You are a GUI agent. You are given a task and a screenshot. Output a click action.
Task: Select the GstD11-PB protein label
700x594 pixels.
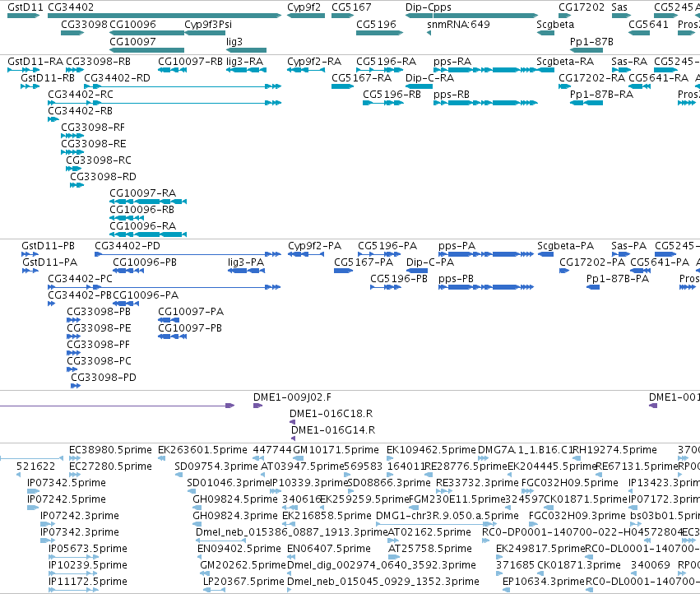point(49,246)
